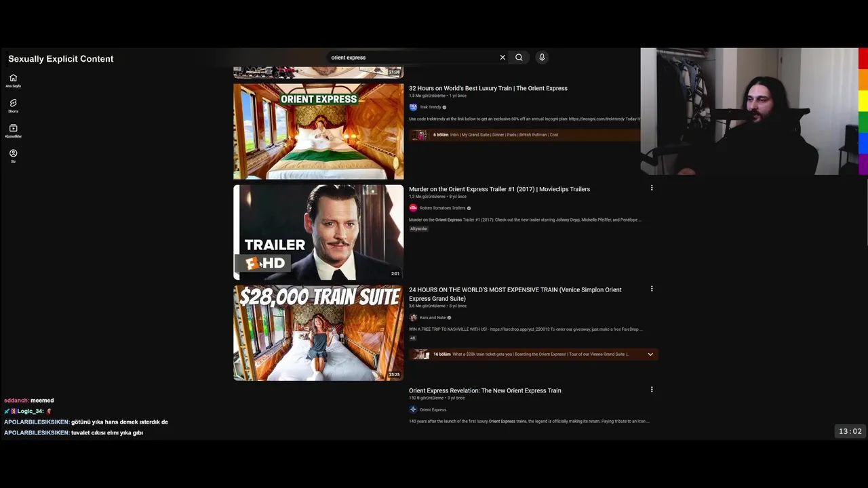
Task: Click Kara and Nate channel name
Action: [x=433, y=317]
